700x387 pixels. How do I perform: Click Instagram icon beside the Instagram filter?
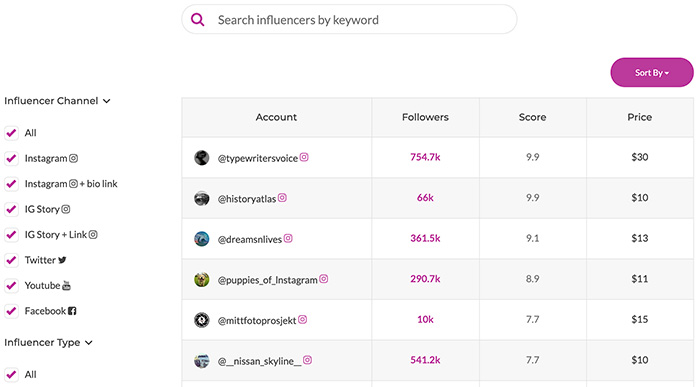(x=73, y=158)
